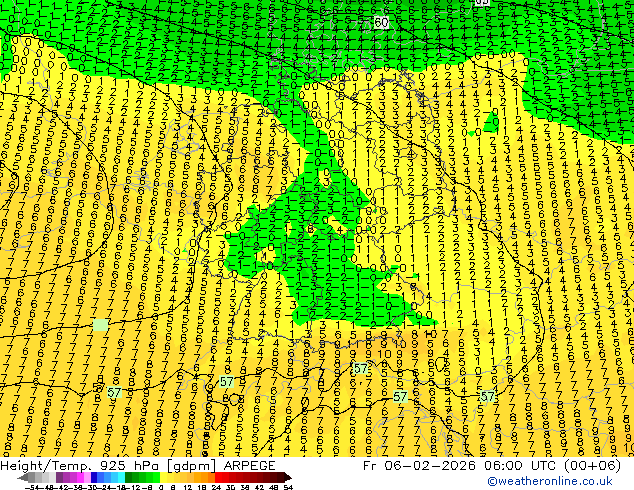Click the 'ARPEGE' model name
The height and width of the screenshot is (490, 634).
coord(249,466)
